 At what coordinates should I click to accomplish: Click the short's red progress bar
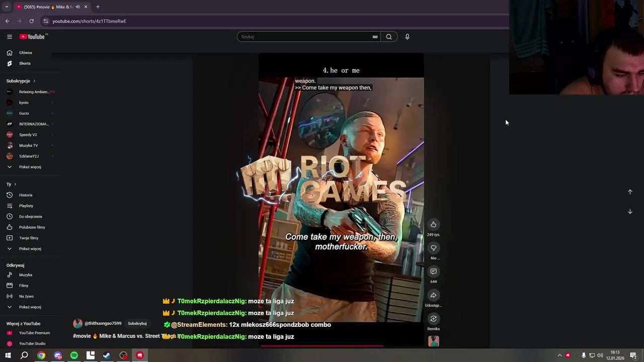click(x=322, y=346)
